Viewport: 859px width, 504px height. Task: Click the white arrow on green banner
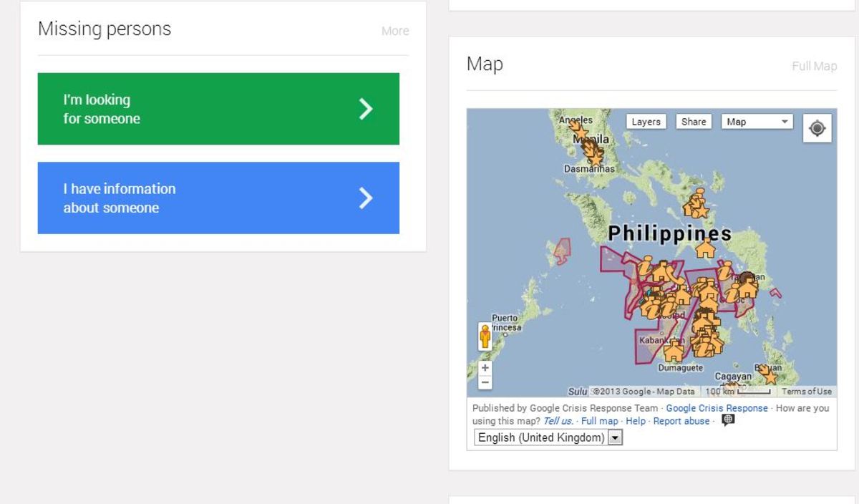tap(366, 109)
